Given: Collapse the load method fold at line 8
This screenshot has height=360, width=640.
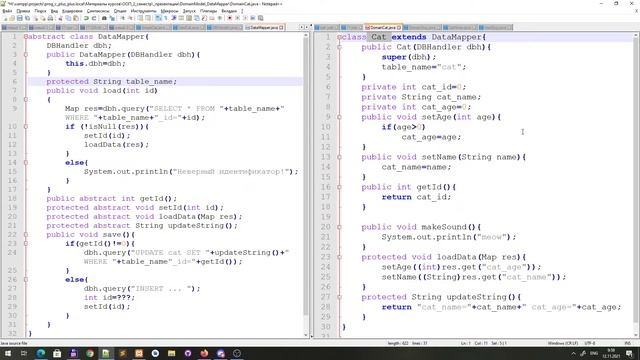Looking at the screenshot, I should pos(25,100).
